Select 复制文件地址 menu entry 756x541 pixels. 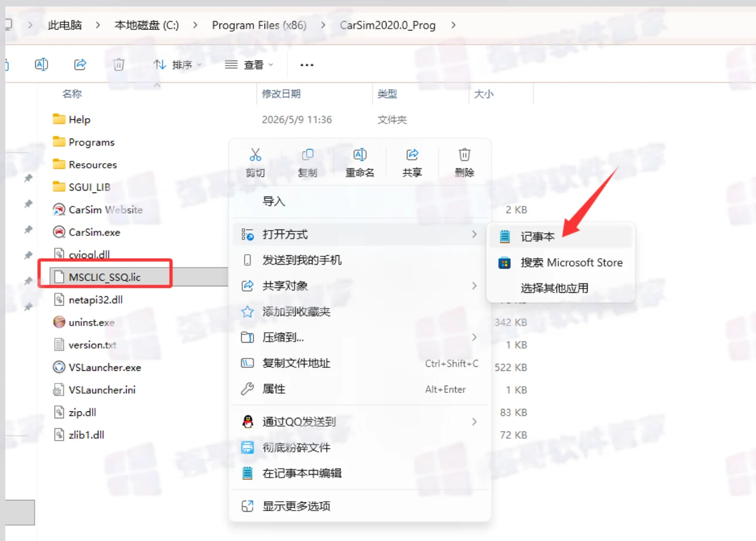[360, 363]
